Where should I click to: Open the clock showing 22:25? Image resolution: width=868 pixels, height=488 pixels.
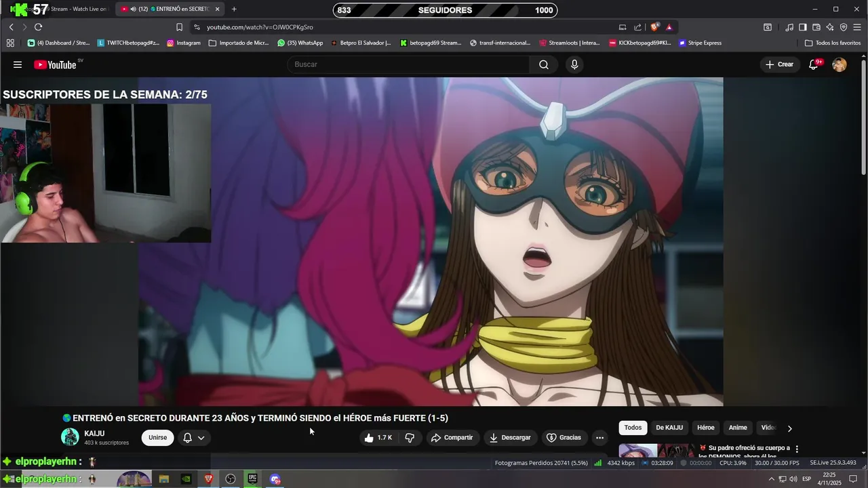tap(829, 479)
